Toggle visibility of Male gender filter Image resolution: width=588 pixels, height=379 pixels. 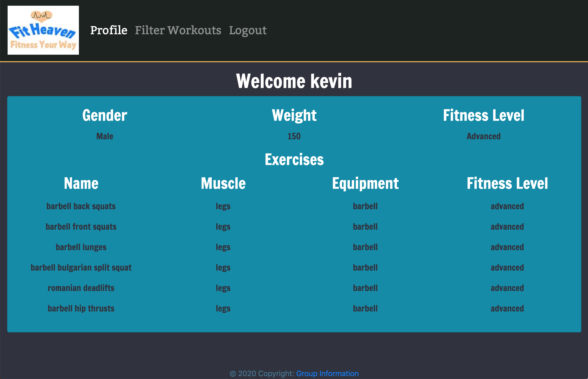tap(105, 136)
